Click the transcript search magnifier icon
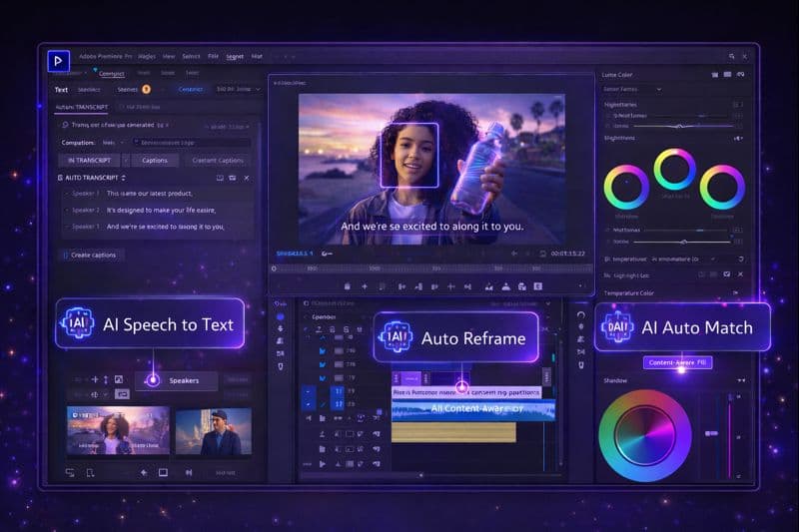The width and height of the screenshot is (799, 532). (x=65, y=125)
